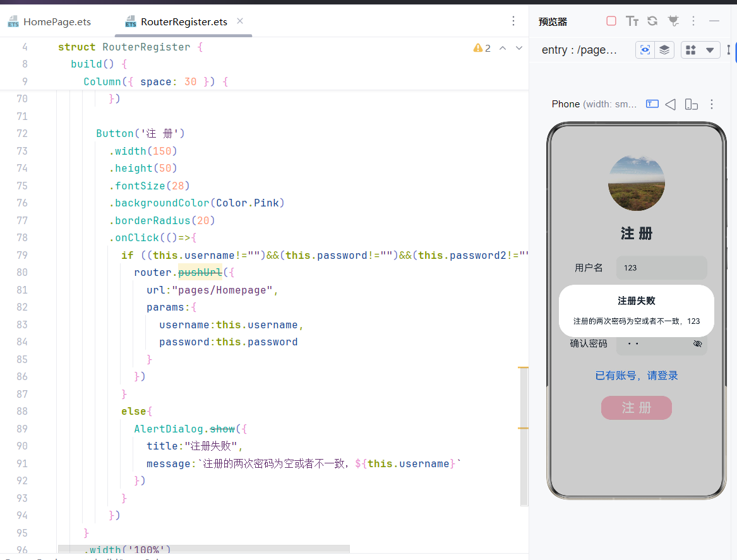
Task: Click the deprecated show call on line 89
Action: 222,429
